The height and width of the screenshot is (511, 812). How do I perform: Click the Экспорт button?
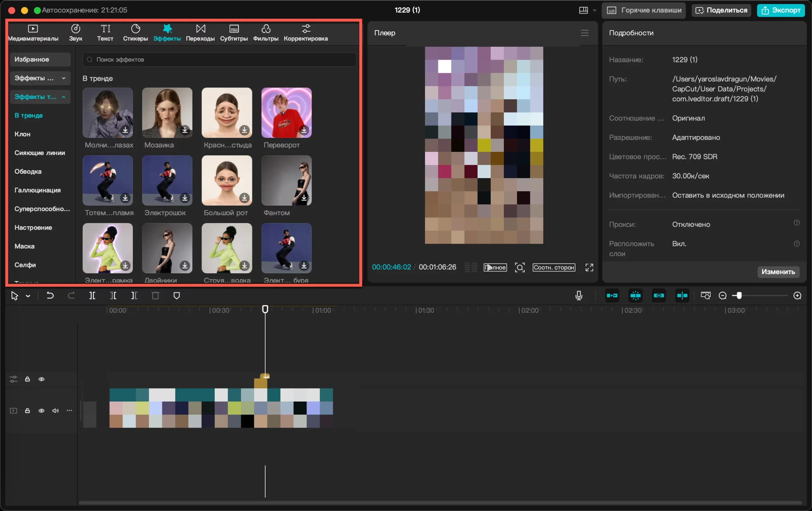coord(781,10)
